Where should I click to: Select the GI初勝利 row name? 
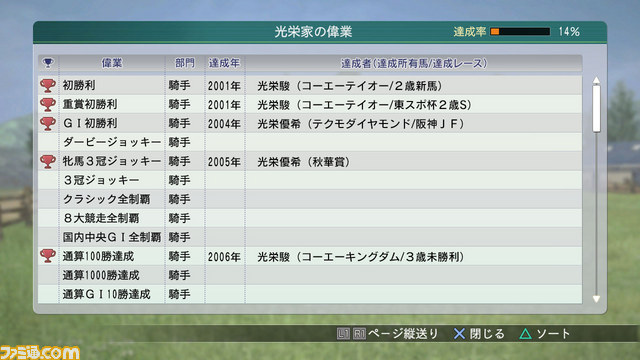click(90, 123)
